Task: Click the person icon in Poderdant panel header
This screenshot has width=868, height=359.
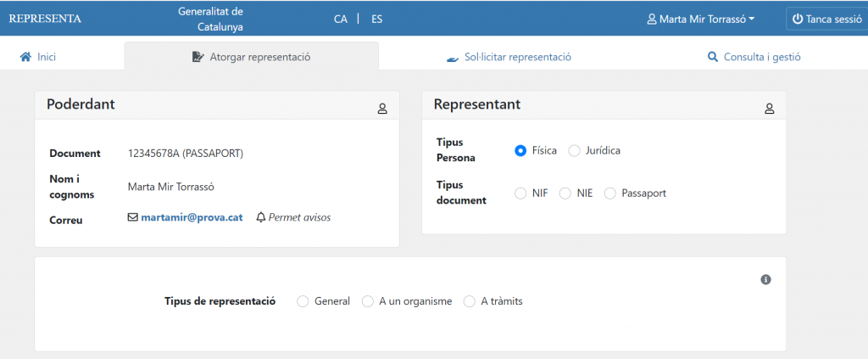Action: pos(382,109)
